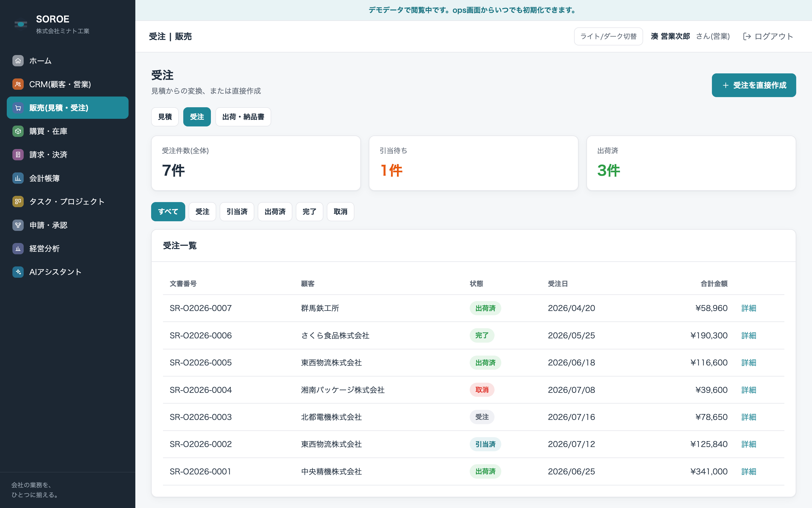Image resolution: width=812 pixels, height=508 pixels.
Task: Click the 販売 shopping cart icon
Action: coord(18,108)
